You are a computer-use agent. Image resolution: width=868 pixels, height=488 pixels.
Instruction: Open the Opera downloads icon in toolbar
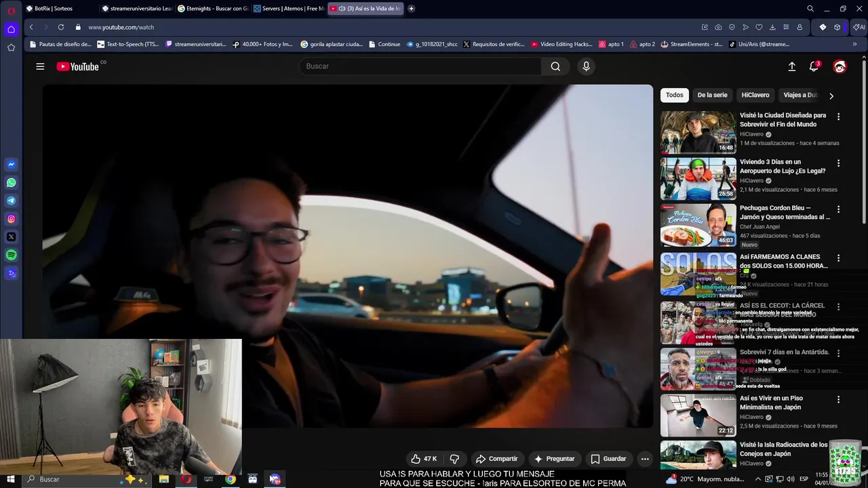pyautogui.click(x=772, y=27)
